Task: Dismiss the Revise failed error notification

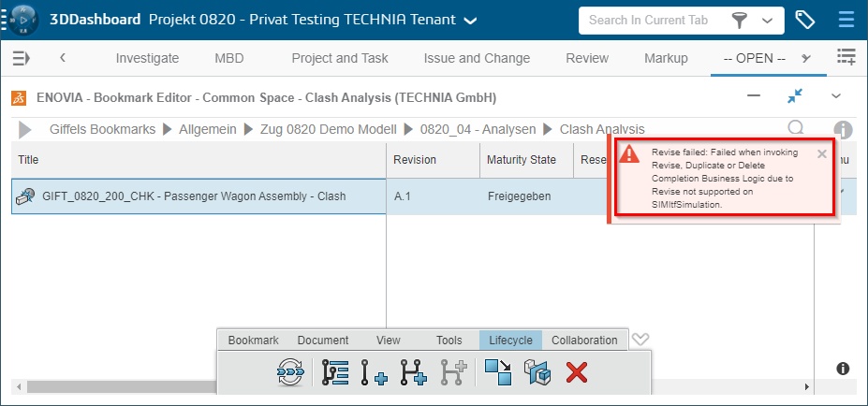Action: [x=822, y=153]
